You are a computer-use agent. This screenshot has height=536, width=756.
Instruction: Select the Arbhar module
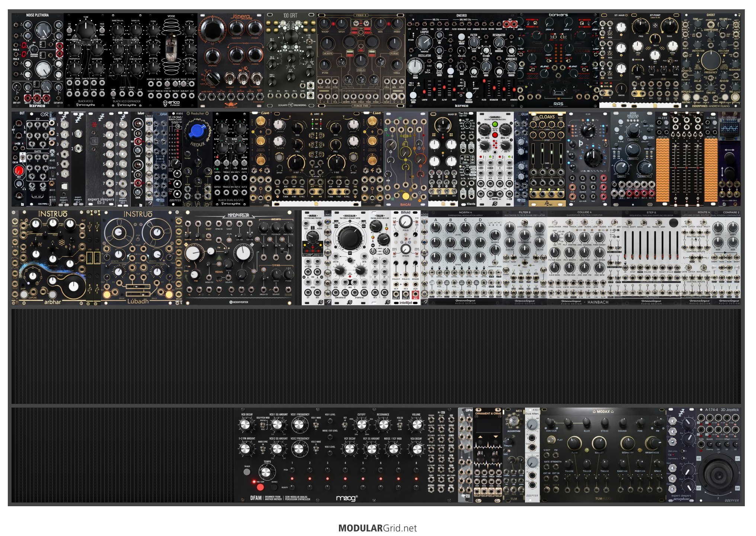52,258
